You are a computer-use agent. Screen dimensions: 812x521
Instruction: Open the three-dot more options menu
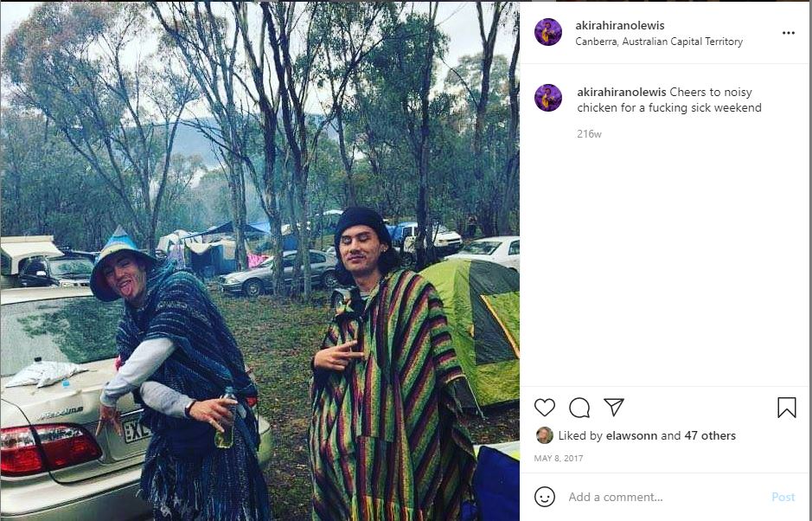point(788,33)
